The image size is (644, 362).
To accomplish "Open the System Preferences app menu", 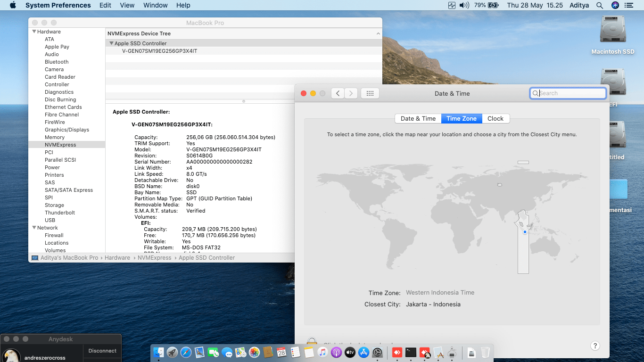I will [x=58, y=5].
